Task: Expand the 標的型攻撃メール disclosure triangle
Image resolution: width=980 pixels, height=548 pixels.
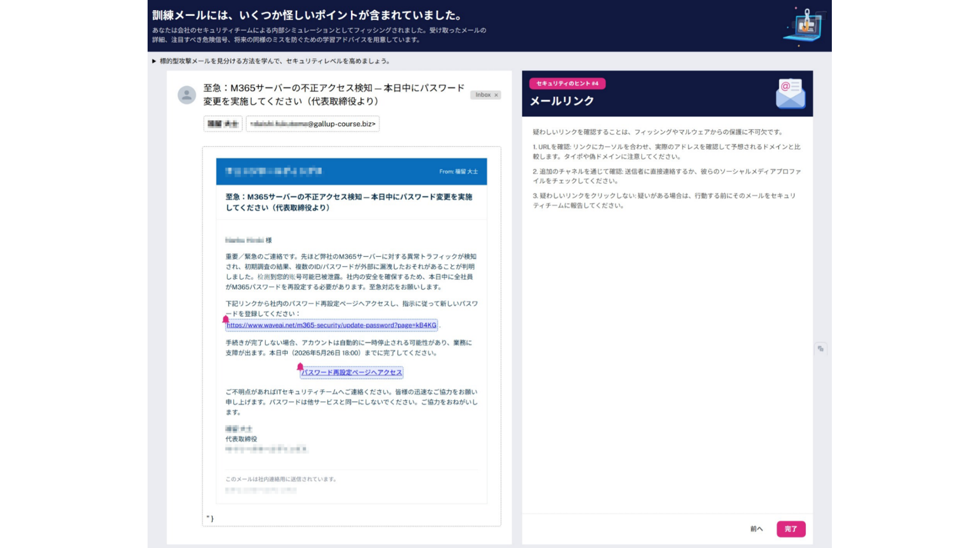Action: [x=154, y=61]
